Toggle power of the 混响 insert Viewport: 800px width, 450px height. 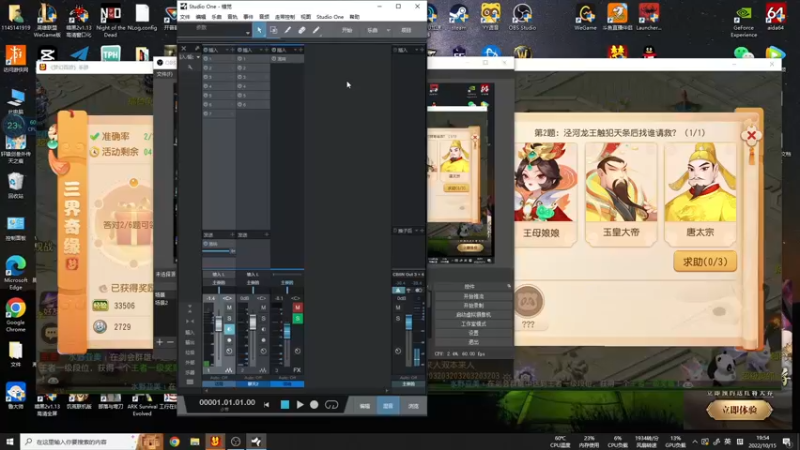tap(274, 59)
